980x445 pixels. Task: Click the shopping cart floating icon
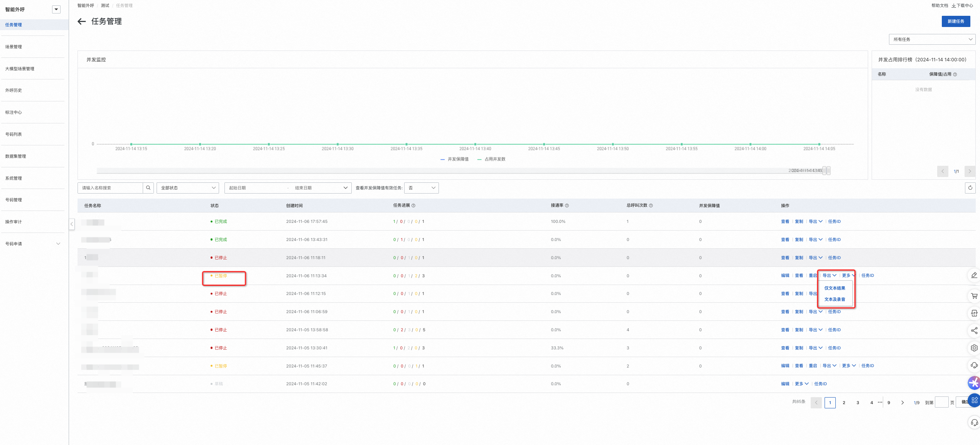click(974, 296)
